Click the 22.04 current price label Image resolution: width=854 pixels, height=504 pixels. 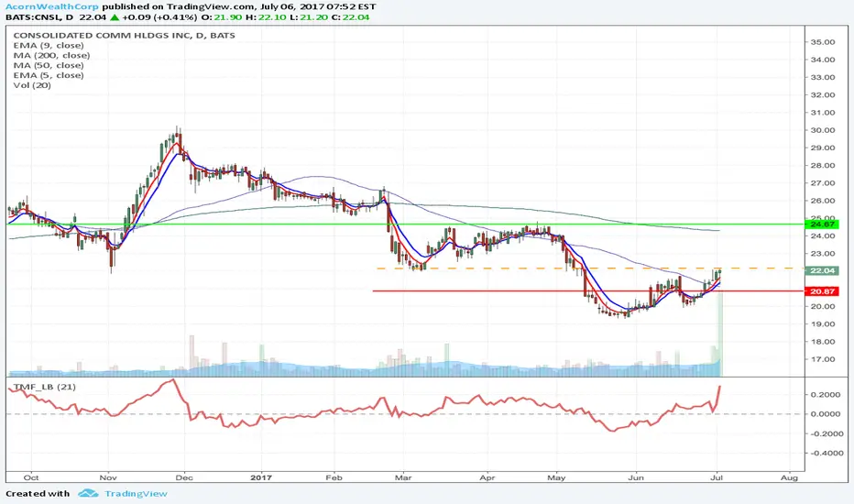(822, 271)
